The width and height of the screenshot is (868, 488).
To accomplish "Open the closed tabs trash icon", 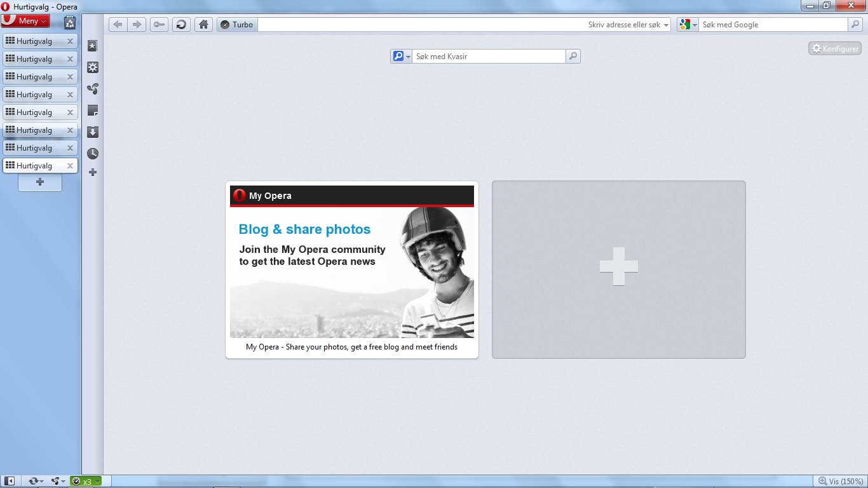I will (x=70, y=23).
